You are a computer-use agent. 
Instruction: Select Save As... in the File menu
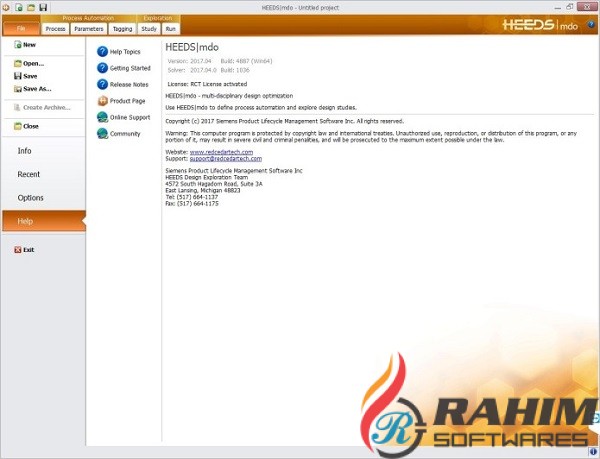click(x=33, y=89)
